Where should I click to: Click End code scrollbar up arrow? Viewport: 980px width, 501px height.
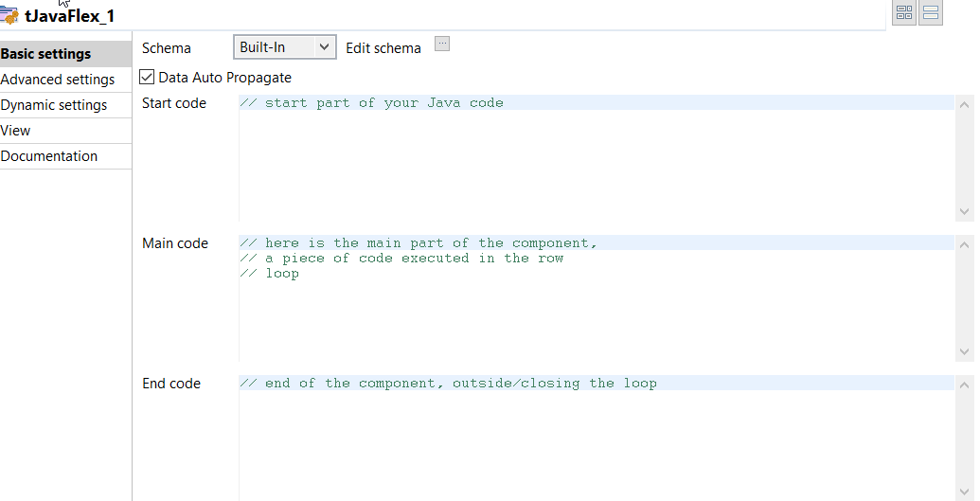[x=964, y=385]
